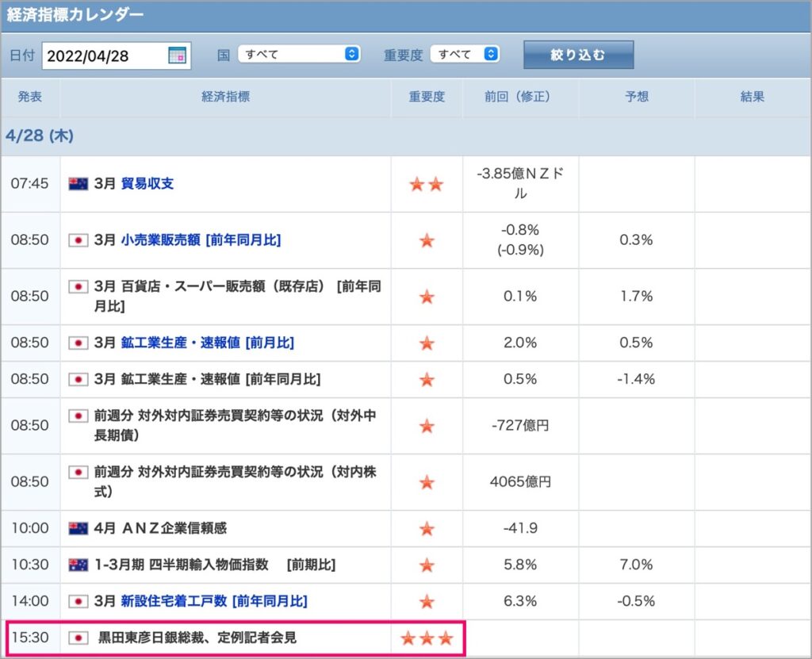The image size is (812, 659).
Task: Click the Japan flag beside 対内株式 row
Action: tap(79, 472)
